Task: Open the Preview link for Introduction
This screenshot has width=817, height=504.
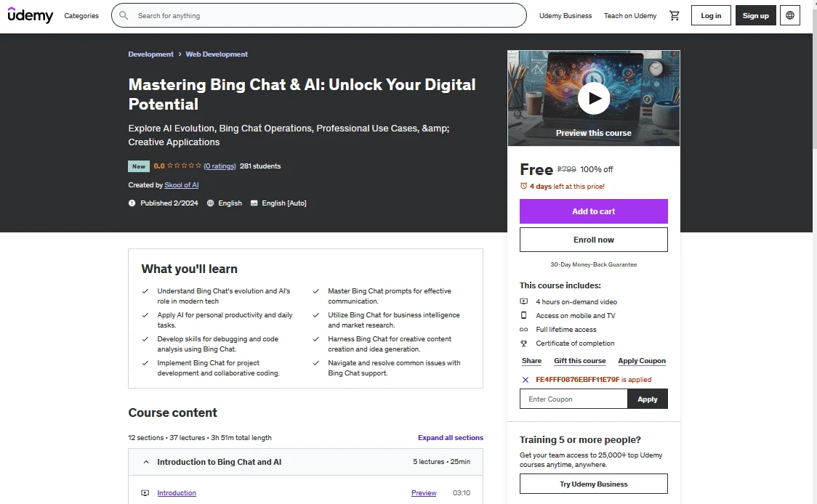Action: [424, 493]
